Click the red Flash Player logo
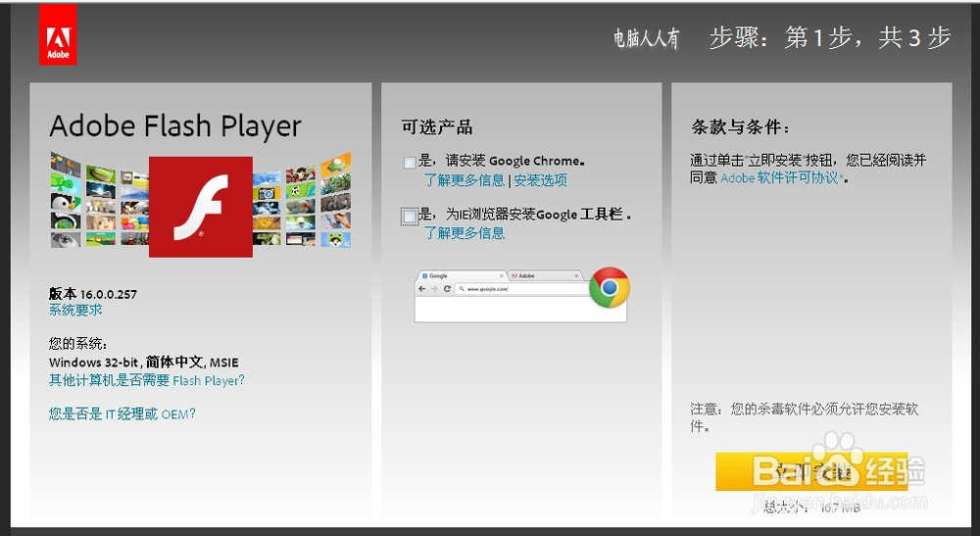The width and height of the screenshot is (980, 536). [x=201, y=207]
